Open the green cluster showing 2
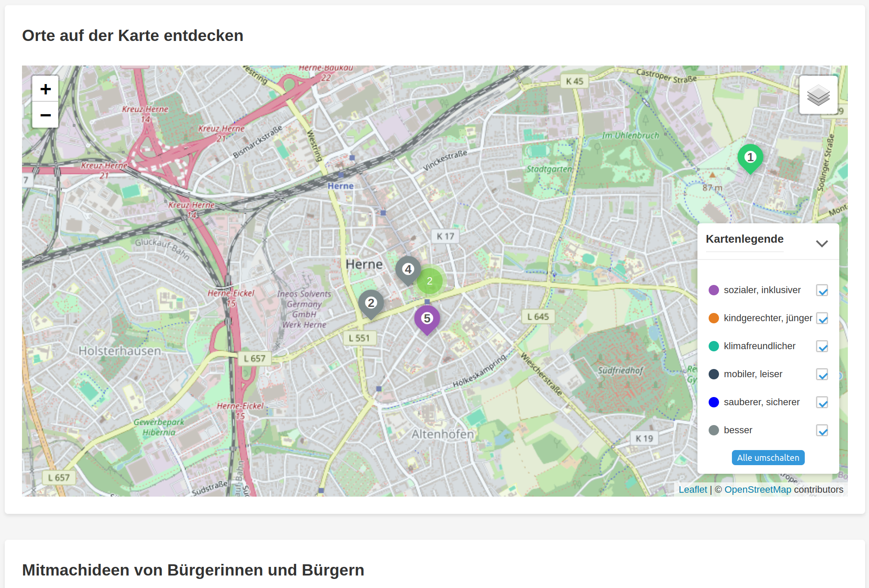 [x=430, y=281]
